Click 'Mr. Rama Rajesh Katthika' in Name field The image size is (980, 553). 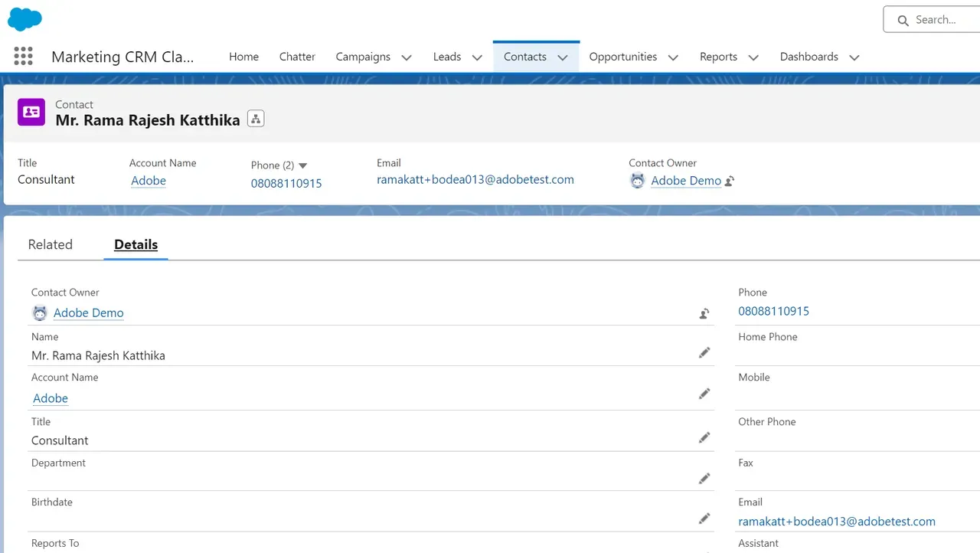[x=98, y=355]
